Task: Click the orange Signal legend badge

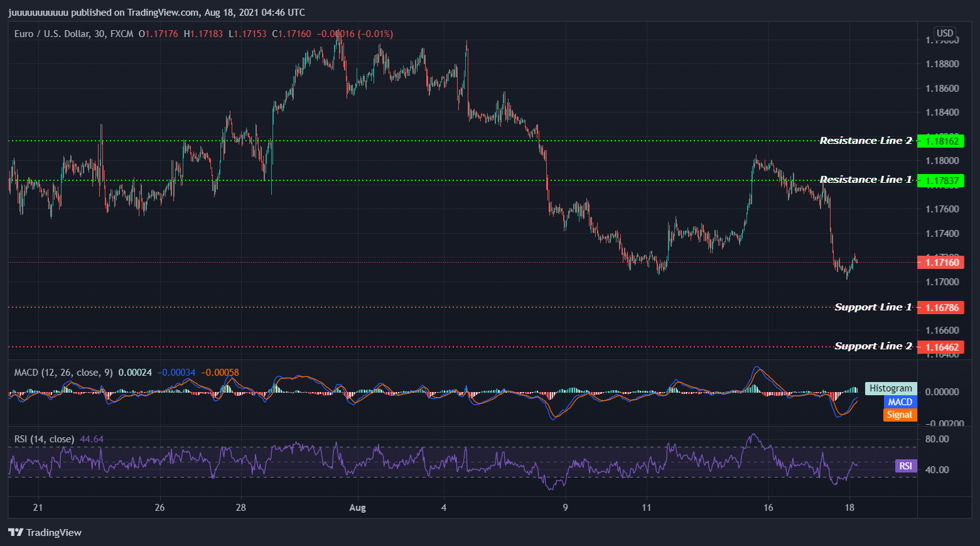Action: coord(900,415)
